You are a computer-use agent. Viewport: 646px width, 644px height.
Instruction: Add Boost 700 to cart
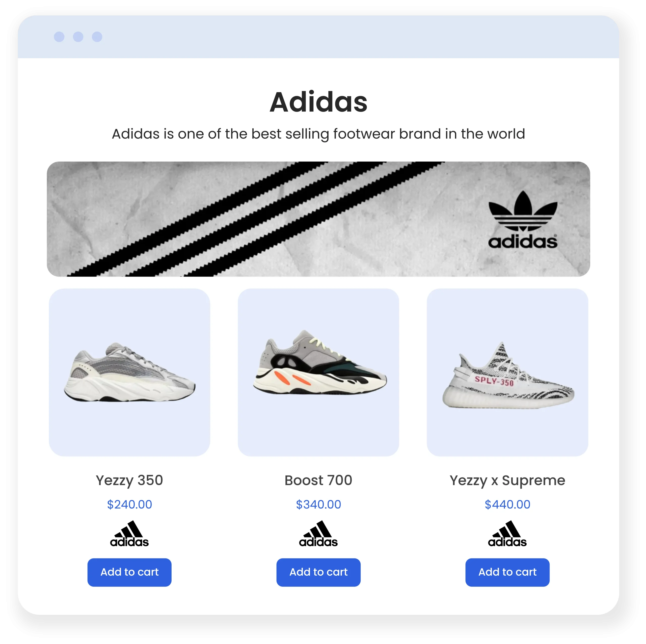[x=318, y=572]
